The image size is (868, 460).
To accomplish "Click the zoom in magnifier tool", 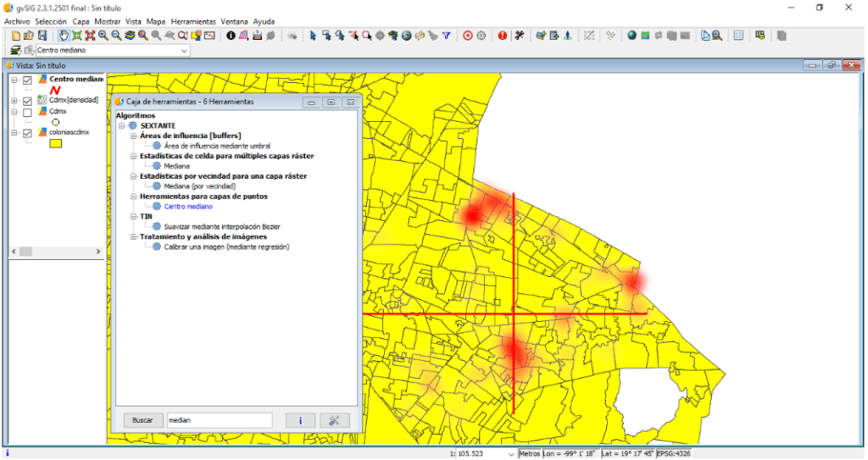I will [103, 36].
